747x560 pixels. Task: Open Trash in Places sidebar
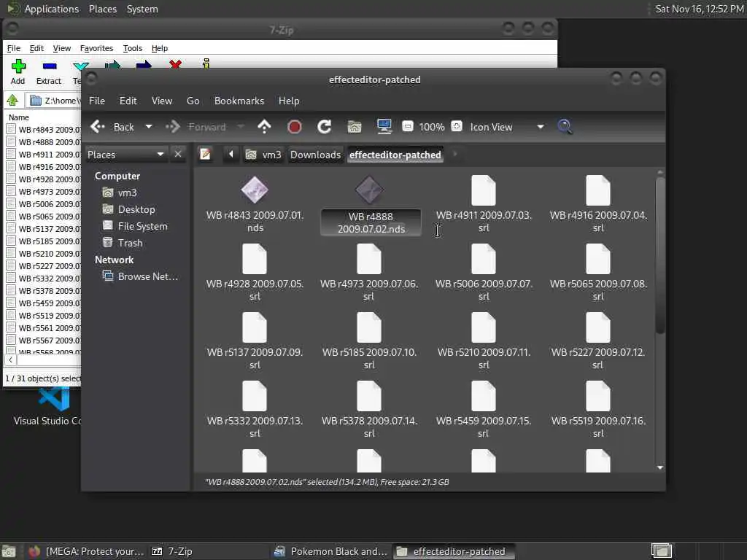coord(130,242)
